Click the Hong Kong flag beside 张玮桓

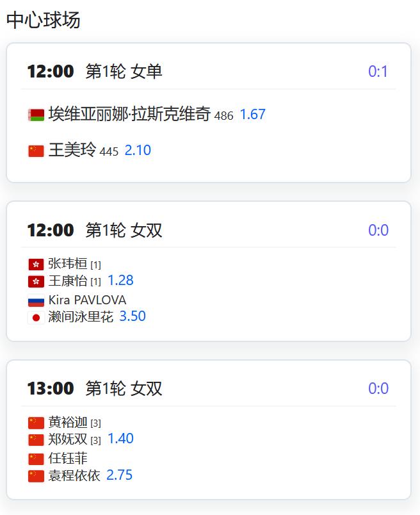click(x=36, y=265)
